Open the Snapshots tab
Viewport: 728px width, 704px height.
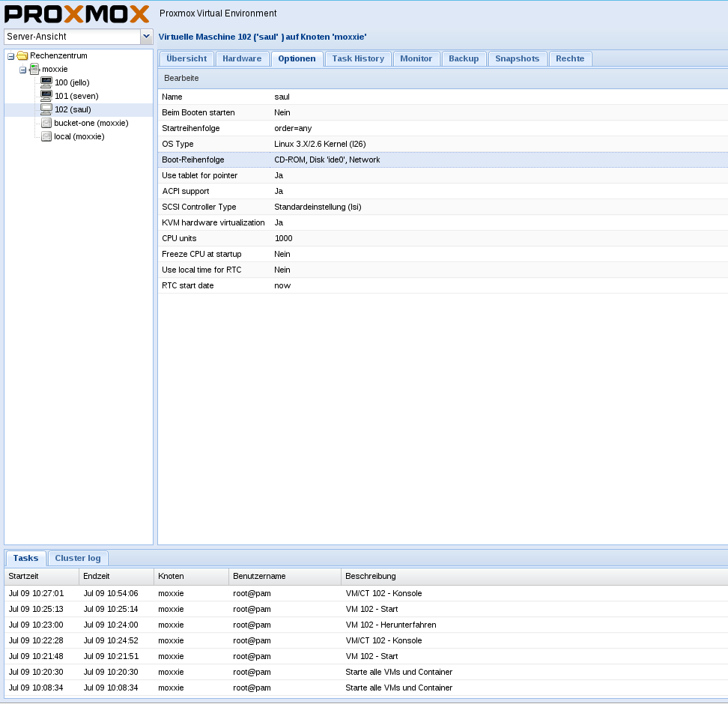(x=517, y=58)
